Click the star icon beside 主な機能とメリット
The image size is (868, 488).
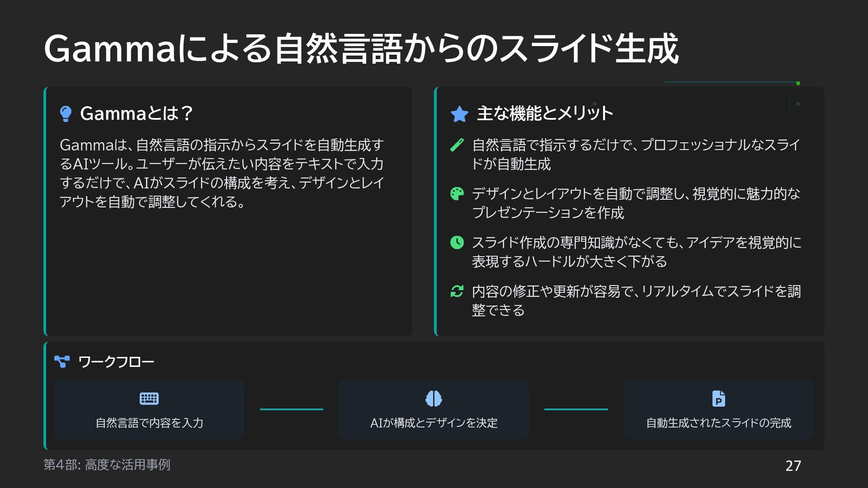459,114
